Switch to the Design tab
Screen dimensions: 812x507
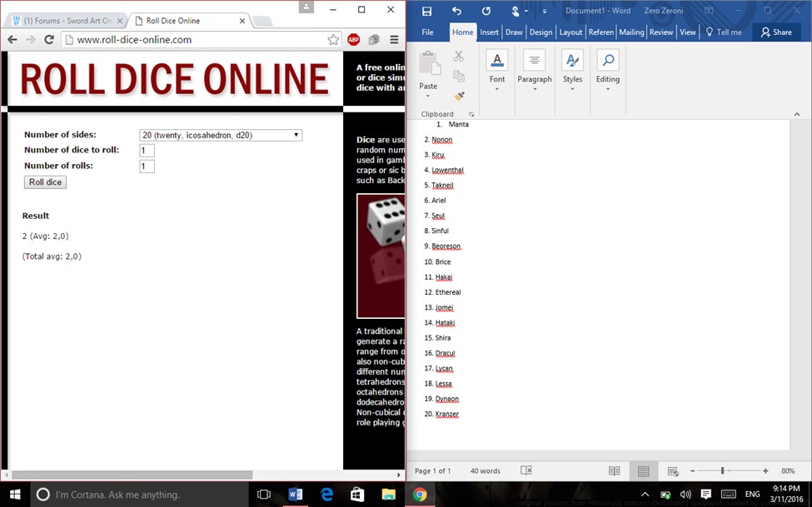pyautogui.click(x=541, y=32)
